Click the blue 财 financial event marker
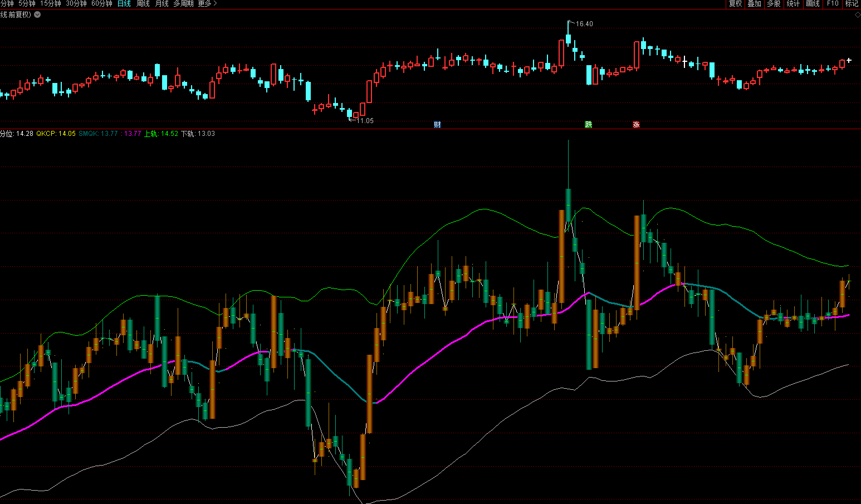The height and width of the screenshot is (504, 861). [437, 125]
